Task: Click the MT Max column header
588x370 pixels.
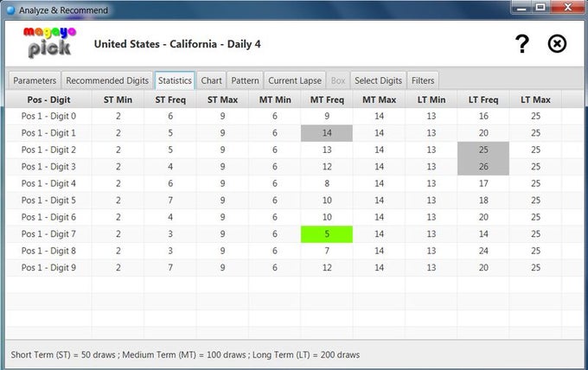Action: pos(379,99)
